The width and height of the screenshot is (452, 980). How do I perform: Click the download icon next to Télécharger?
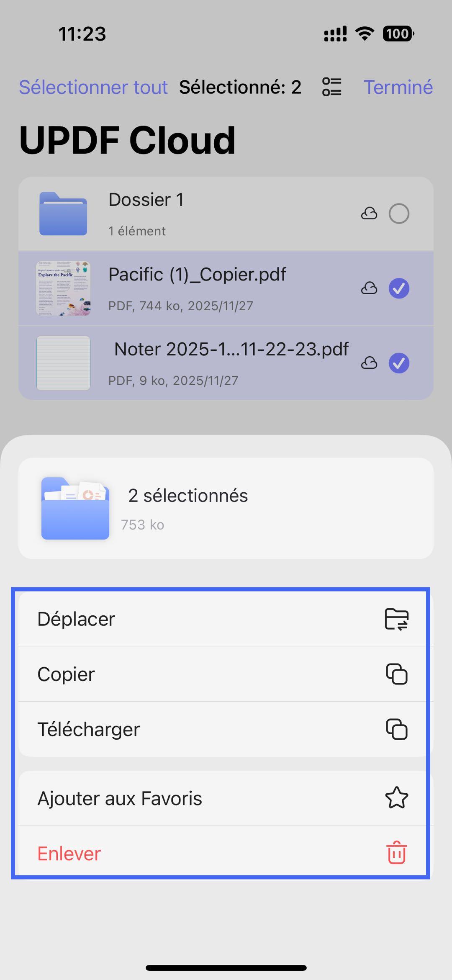pyautogui.click(x=396, y=729)
